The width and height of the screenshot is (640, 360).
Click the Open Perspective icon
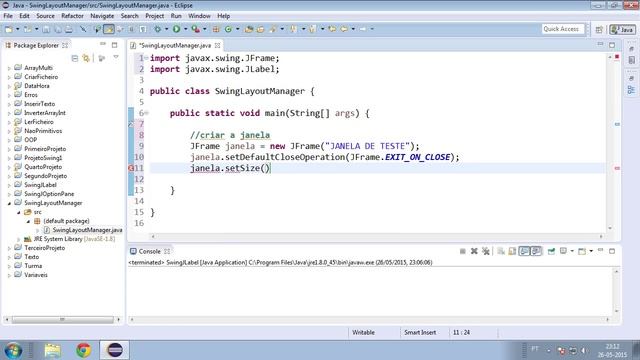click(599, 29)
